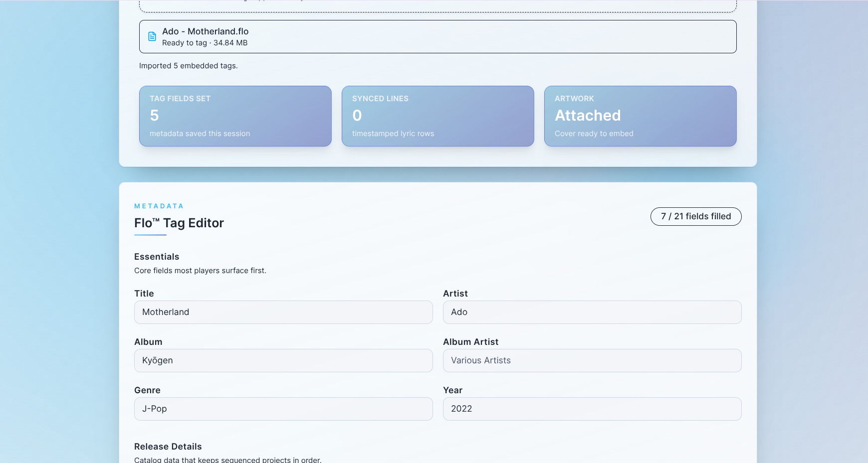This screenshot has height=463, width=868.
Task: Click the Metadata section eyebrow label
Action: pyautogui.click(x=159, y=206)
